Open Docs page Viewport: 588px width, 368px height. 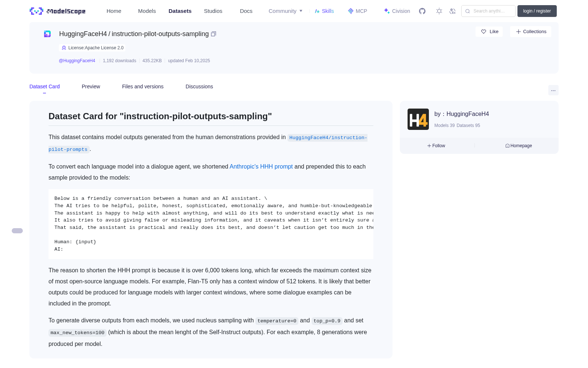pyautogui.click(x=246, y=11)
